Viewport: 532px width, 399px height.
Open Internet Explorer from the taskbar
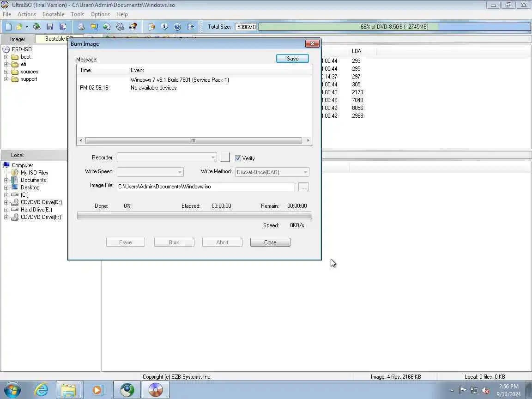click(x=41, y=390)
